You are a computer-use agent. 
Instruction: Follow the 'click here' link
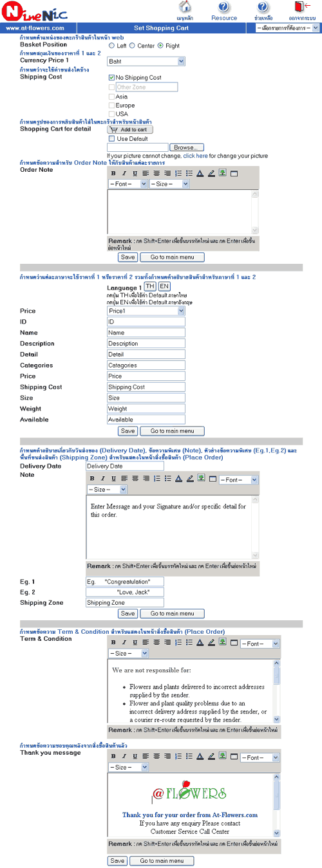pos(195,156)
